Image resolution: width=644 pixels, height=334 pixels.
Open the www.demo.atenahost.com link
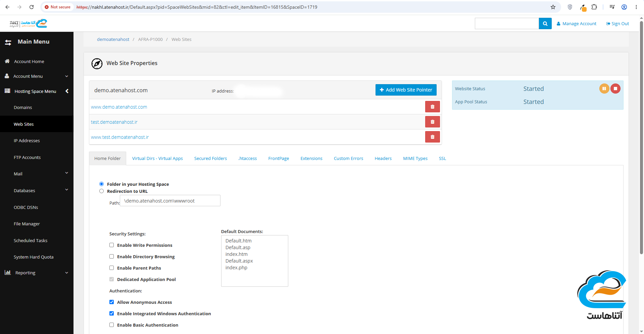pyautogui.click(x=119, y=107)
